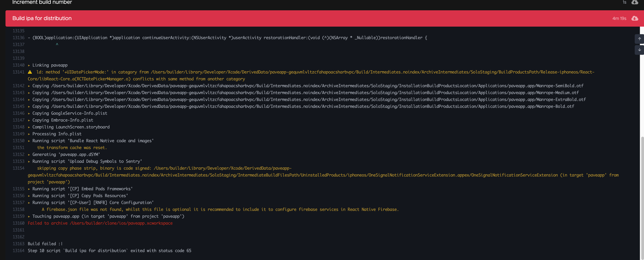Viewport: 644px width, 260px height.
Task: Click the firebase.json not found warning
Action: (220, 210)
